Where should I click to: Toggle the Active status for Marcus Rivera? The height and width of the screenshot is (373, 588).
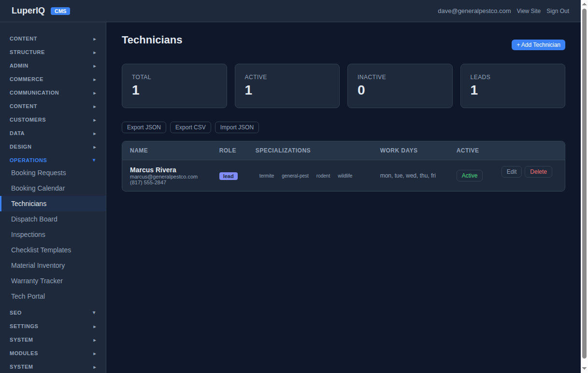(469, 176)
